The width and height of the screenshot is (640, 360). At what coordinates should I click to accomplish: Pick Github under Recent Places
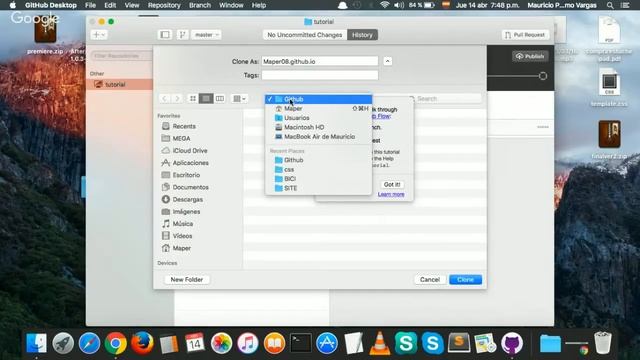(x=318, y=160)
